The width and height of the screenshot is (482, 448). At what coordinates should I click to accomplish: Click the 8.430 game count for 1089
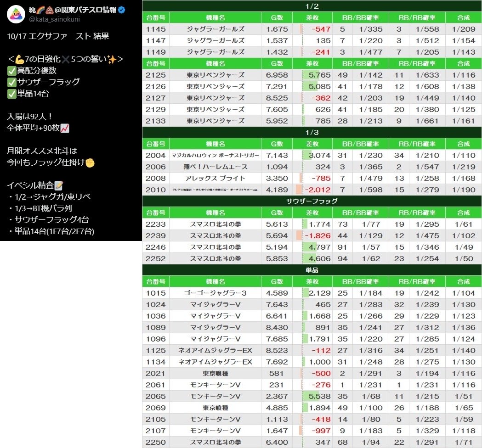(277, 327)
